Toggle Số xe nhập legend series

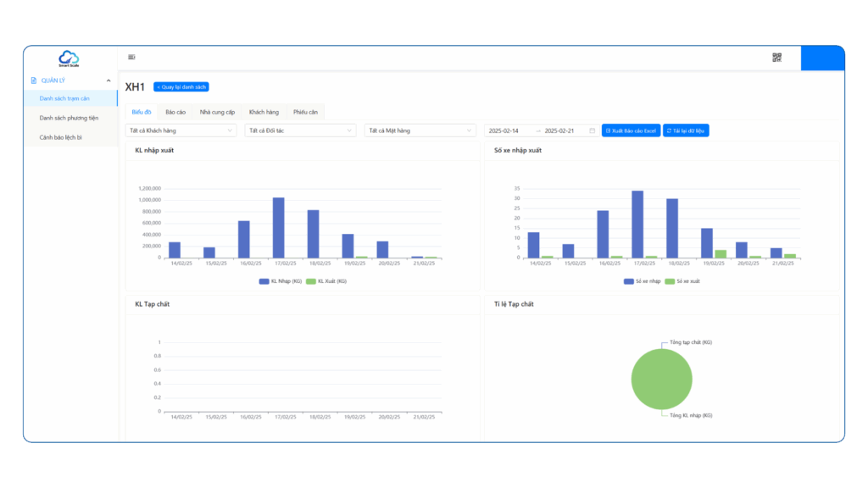643,281
